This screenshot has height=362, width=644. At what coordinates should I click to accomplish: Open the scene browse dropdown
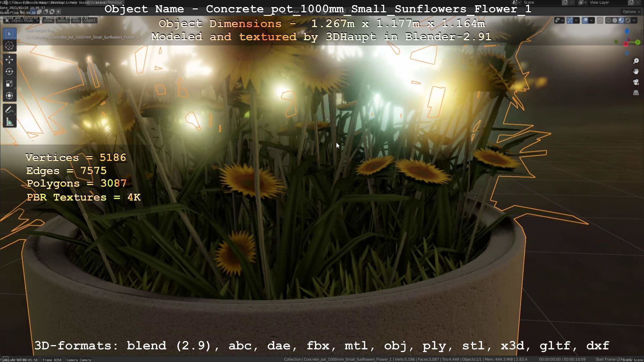click(x=516, y=2)
